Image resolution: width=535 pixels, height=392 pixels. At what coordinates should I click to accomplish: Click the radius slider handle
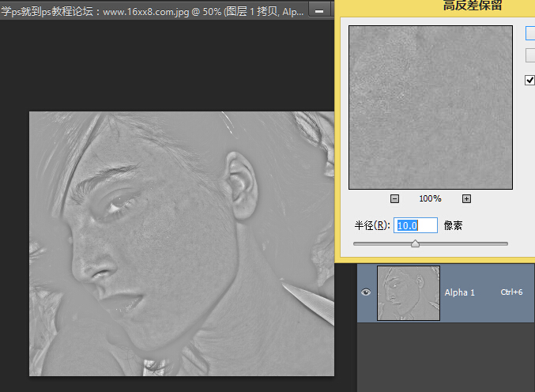point(415,244)
